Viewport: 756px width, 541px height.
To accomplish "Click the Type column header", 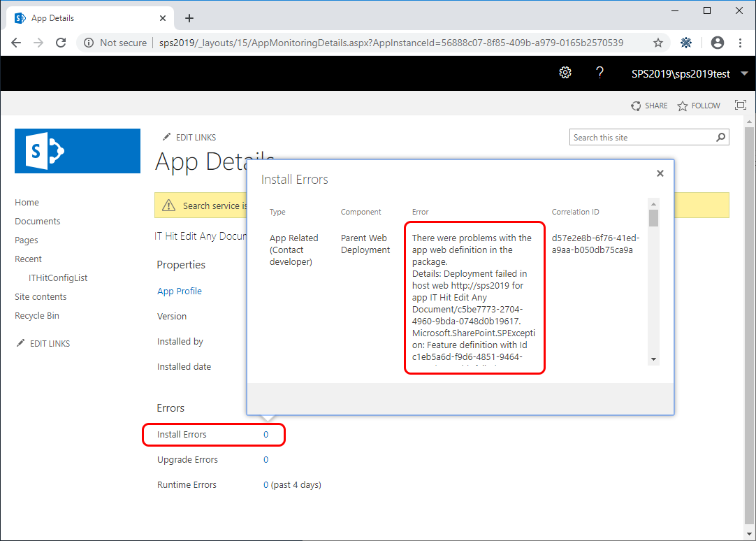I will [x=277, y=212].
